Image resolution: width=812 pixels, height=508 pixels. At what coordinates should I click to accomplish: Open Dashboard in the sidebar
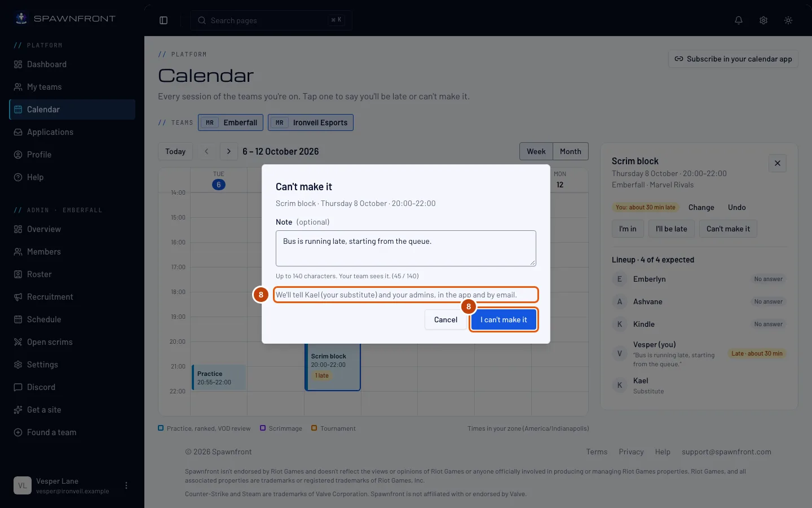72,64
